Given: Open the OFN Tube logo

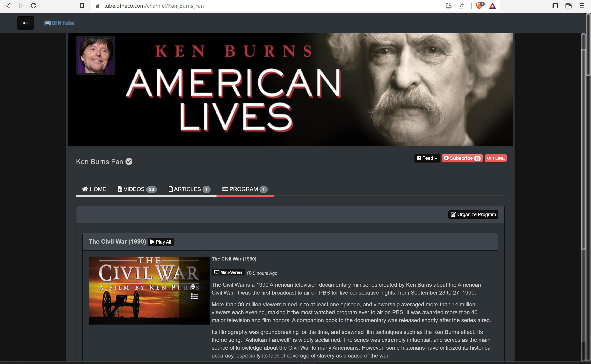Looking at the screenshot, I should point(59,23).
